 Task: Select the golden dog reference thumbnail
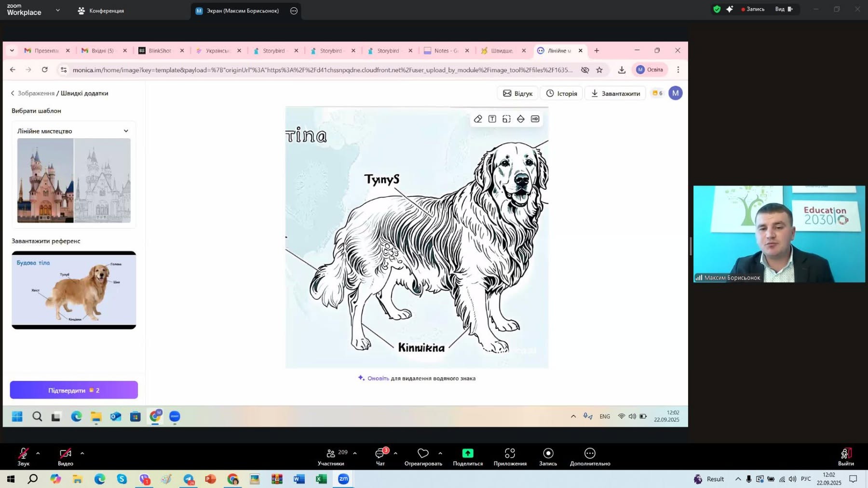pyautogui.click(x=74, y=290)
